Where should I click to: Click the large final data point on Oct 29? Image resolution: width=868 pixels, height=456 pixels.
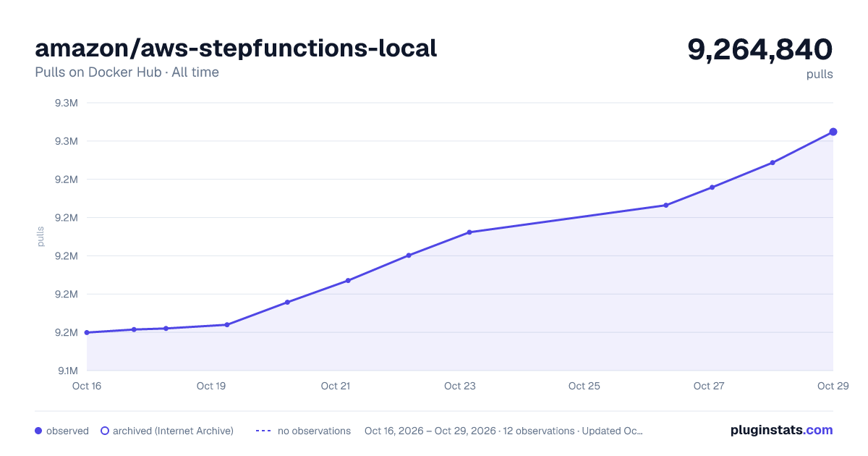tap(833, 132)
